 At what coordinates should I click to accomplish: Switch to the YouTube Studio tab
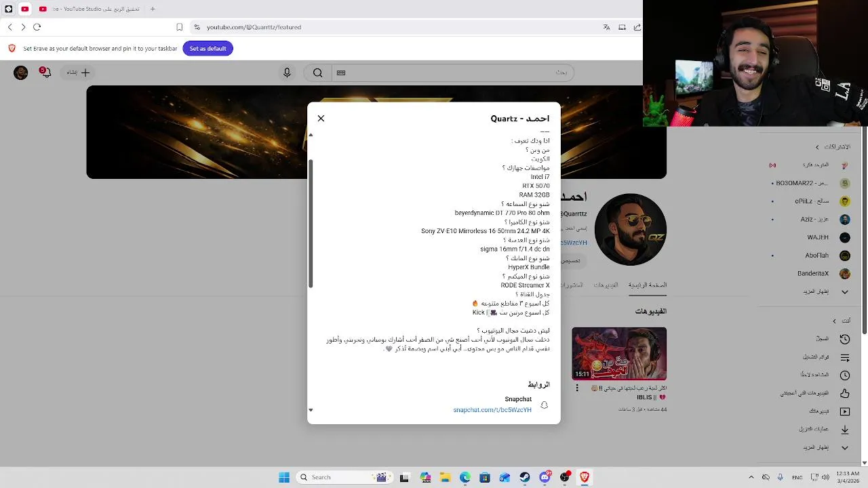95,9
